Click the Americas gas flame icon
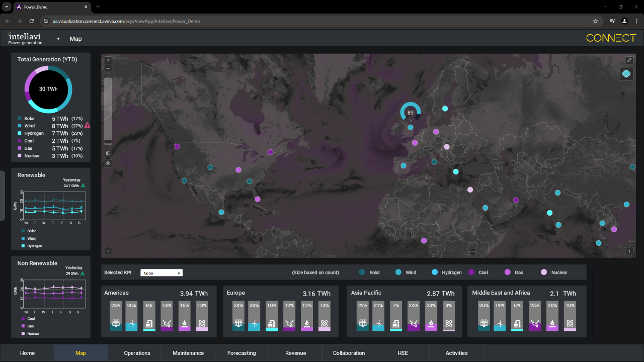 [x=184, y=323]
